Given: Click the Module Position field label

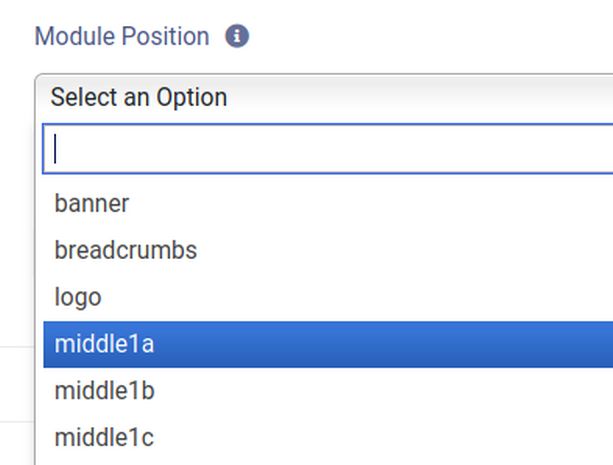Looking at the screenshot, I should (x=122, y=36).
